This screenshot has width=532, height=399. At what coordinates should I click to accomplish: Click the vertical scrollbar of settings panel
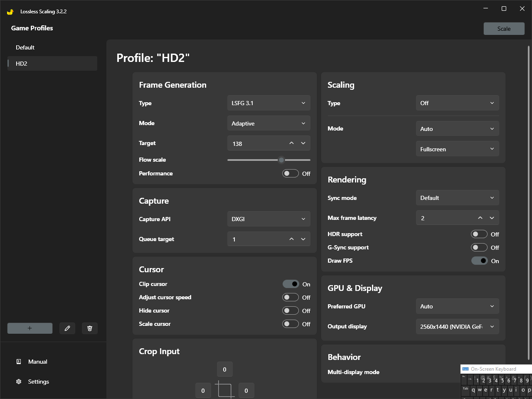point(529,202)
